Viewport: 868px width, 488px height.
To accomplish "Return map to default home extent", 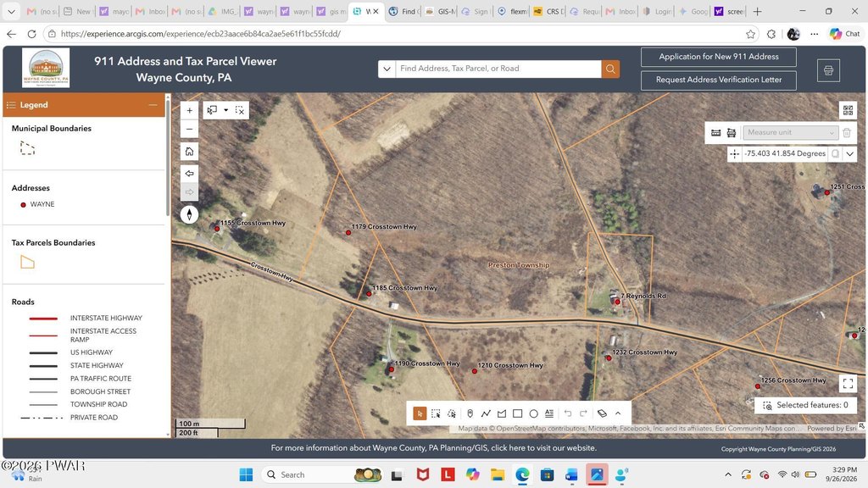I will coord(189,152).
